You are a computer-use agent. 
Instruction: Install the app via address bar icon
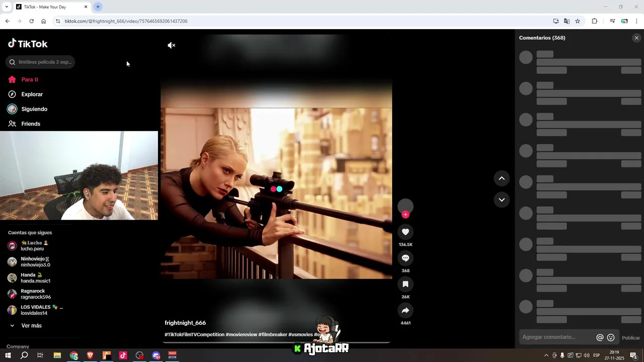pyautogui.click(x=556, y=21)
